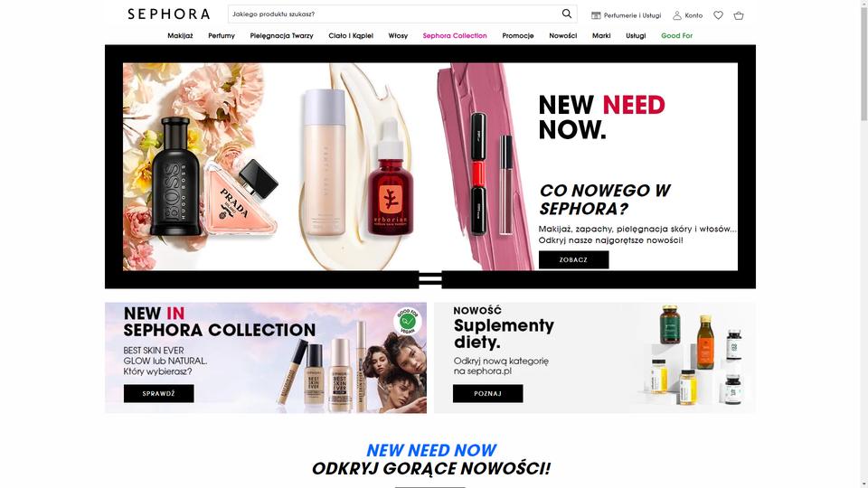Click the ZOBACZ button

(x=573, y=259)
